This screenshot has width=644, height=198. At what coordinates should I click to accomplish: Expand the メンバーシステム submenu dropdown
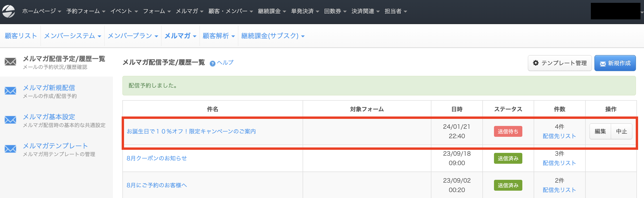[72, 36]
